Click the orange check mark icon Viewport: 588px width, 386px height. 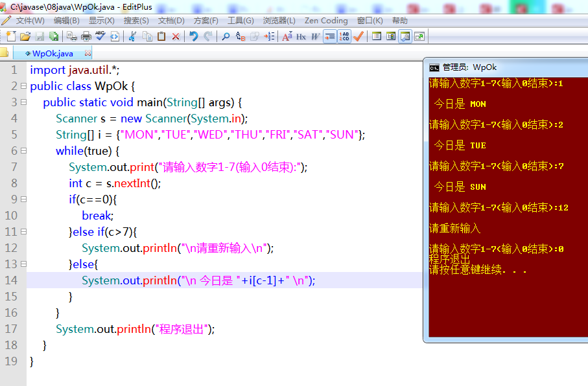click(359, 36)
